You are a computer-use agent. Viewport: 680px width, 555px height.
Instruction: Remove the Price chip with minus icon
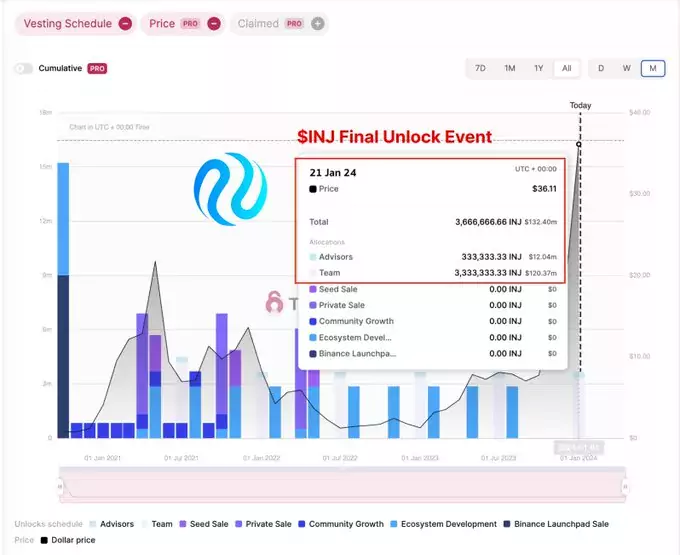214,23
